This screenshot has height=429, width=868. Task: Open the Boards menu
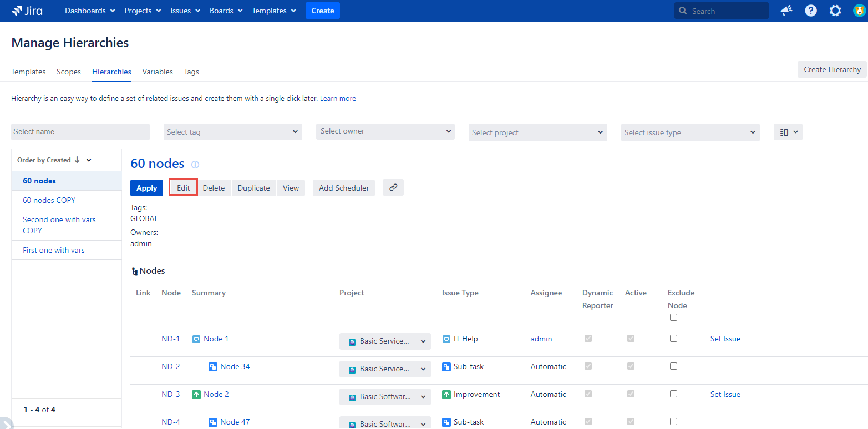click(226, 11)
